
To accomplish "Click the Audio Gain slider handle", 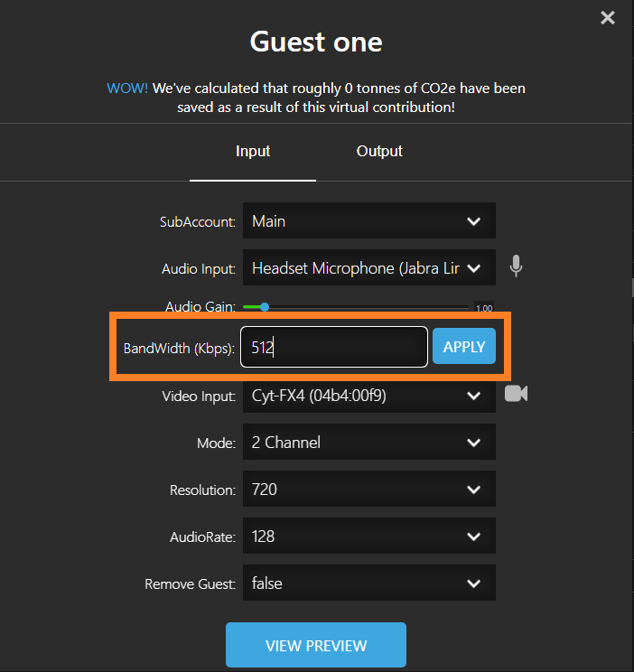I will click(265, 307).
